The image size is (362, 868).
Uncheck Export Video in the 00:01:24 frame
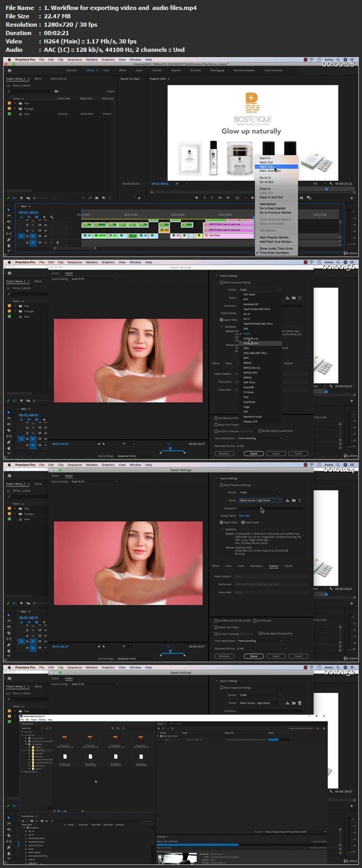pos(222,522)
